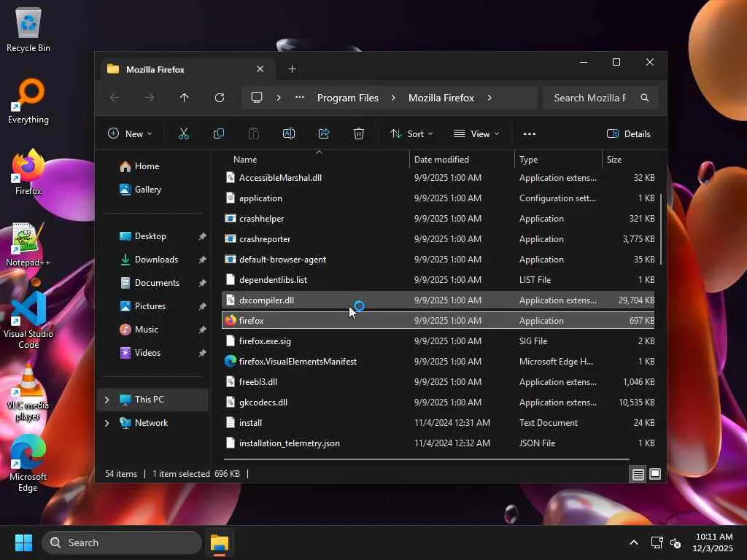The width and height of the screenshot is (747, 560).
Task: Click the back navigation arrow
Action: click(x=115, y=98)
